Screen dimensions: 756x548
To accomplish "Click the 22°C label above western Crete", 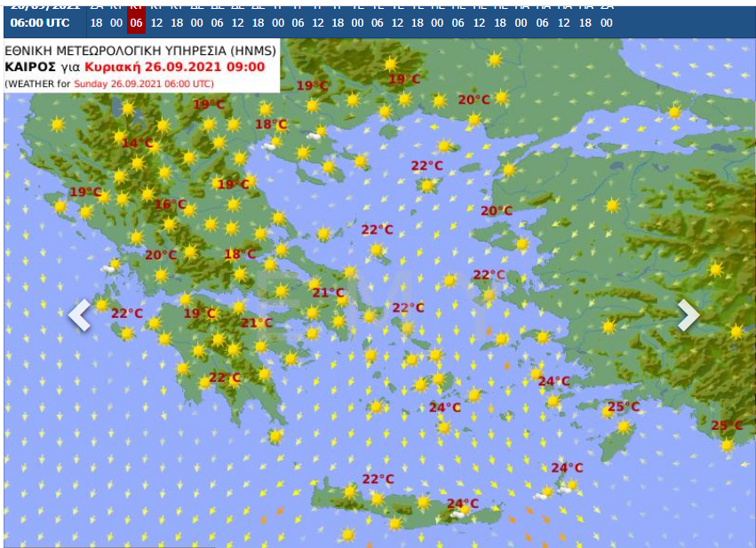I will pos(378,479).
